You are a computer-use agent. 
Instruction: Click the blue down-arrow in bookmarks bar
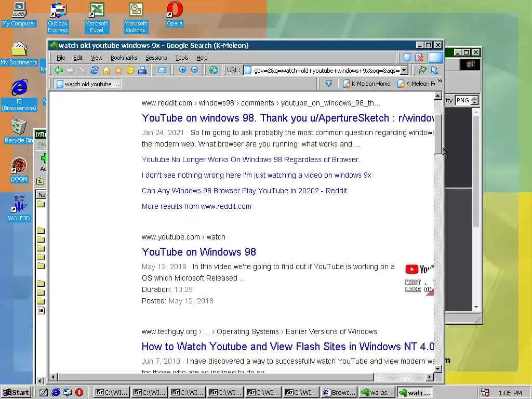pos(328,84)
